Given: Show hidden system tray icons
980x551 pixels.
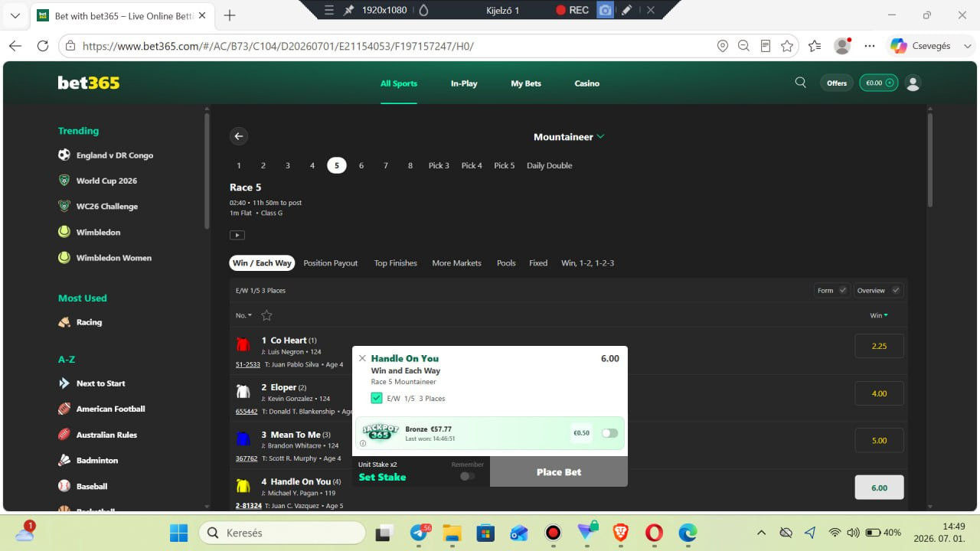Looking at the screenshot, I should pos(761,533).
